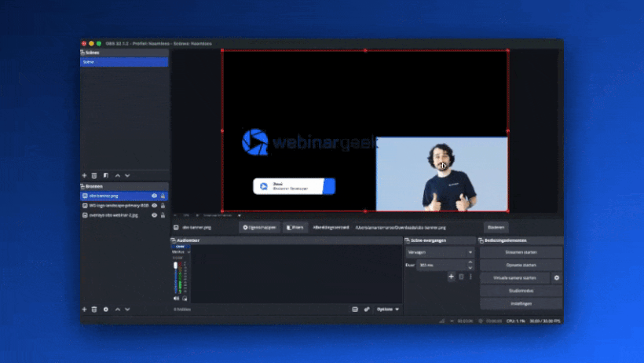Image resolution: width=644 pixels, height=363 pixels.
Task: Remove selected scene with trash icon
Action: pyautogui.click(x=94, y=175)
